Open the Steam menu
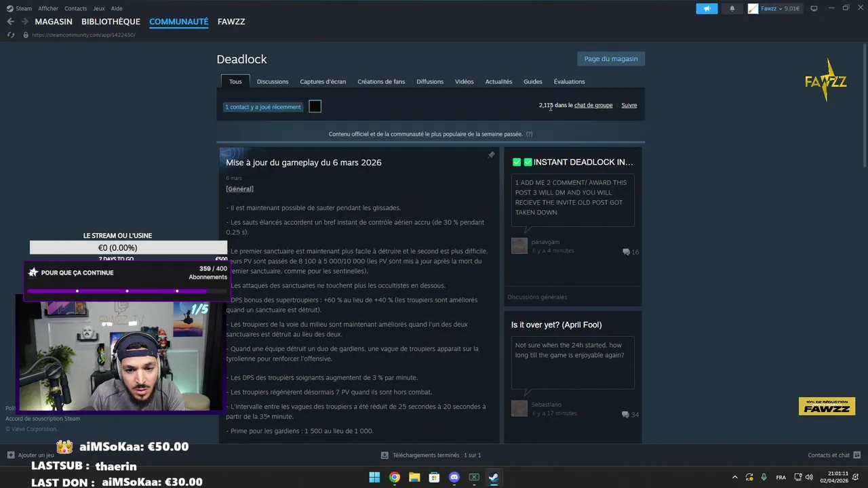Image resolution: width=868 pixels, height=488 pixels. [x=24, y=8]
